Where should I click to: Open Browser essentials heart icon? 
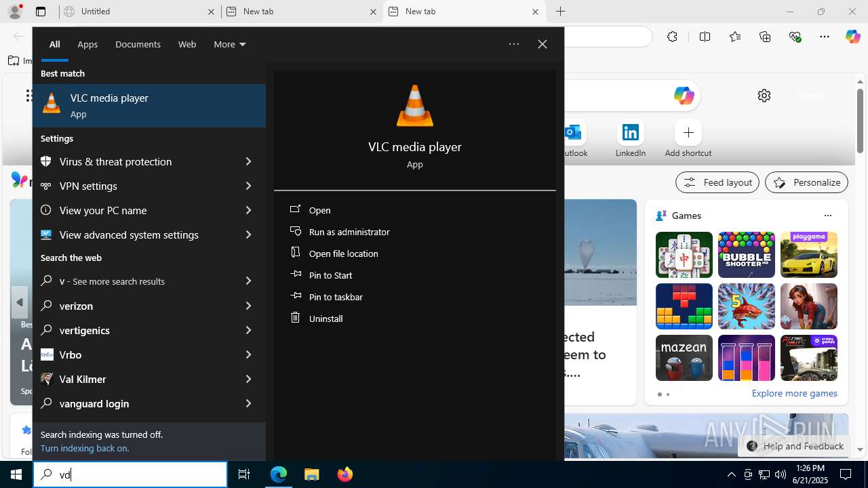click(795, 37)
